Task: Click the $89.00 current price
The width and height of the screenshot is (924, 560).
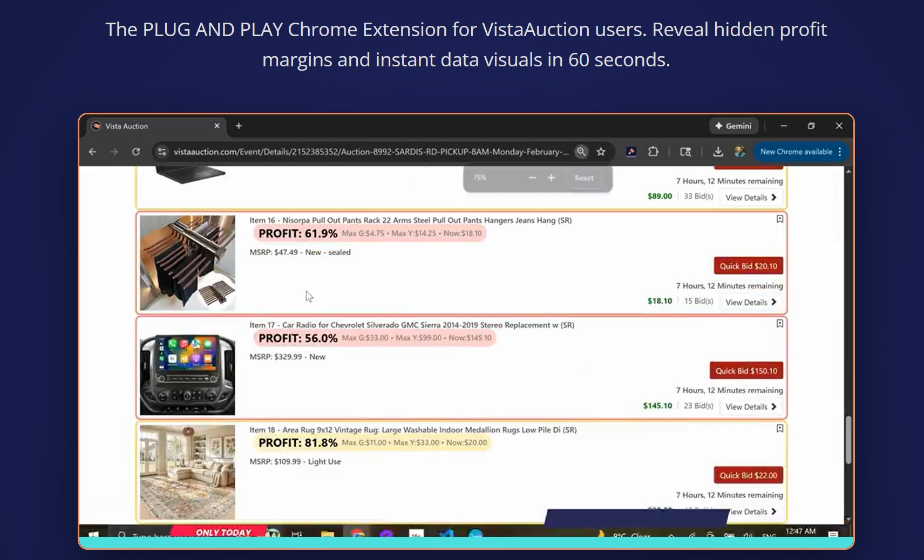Action: tap(660, 196)
